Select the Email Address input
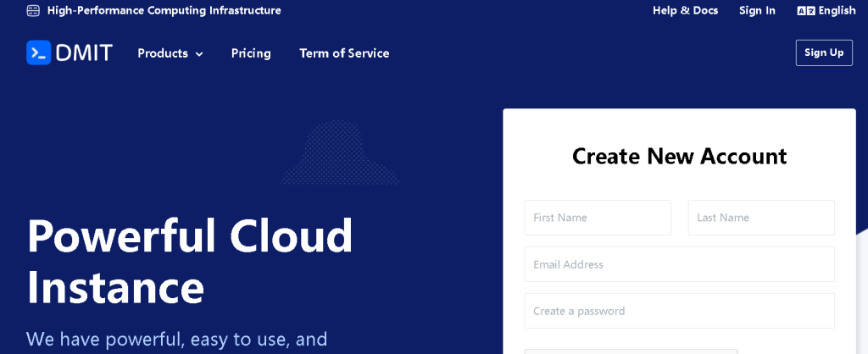Image resolution: width=868 pixels, height=354 pixels. click(679, 264)
